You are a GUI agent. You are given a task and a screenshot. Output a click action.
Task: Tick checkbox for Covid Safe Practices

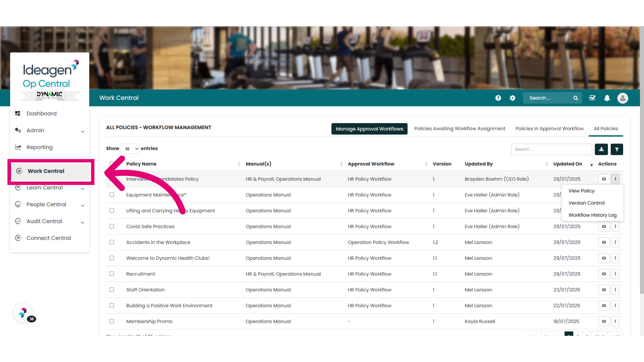click(112, 226)
